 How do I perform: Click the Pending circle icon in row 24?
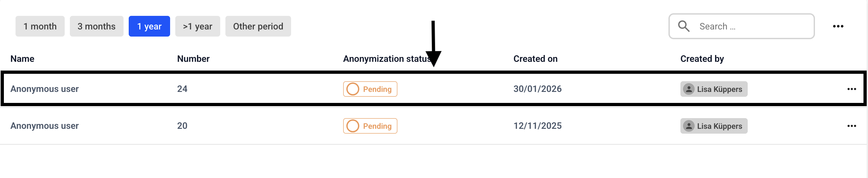coord(353,89)
